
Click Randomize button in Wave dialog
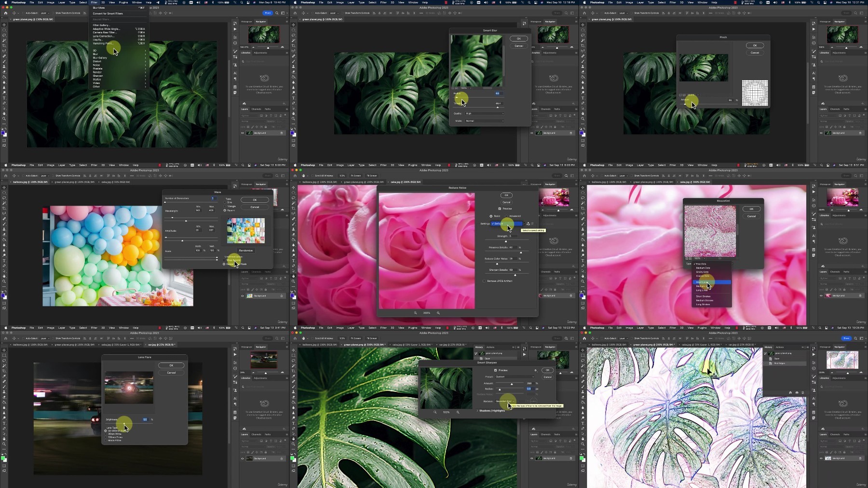245,251
